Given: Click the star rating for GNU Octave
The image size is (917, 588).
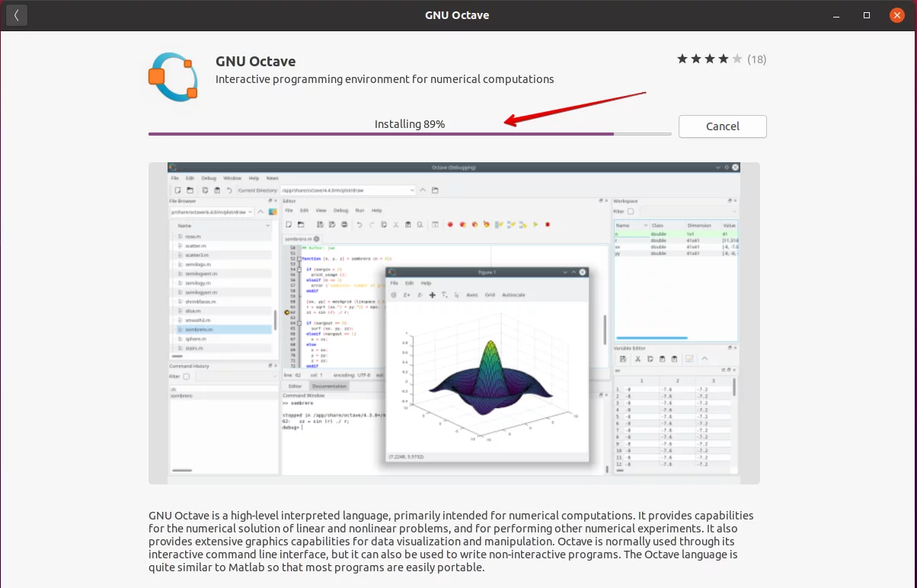Looking at the screenshot, I should [x=709, y=59].
